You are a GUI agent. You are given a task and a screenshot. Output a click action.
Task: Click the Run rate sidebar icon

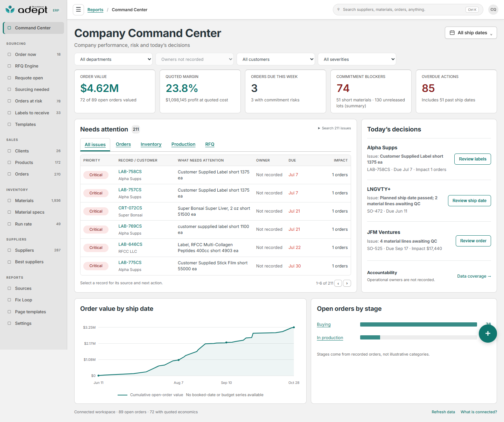tap(9, 224)
